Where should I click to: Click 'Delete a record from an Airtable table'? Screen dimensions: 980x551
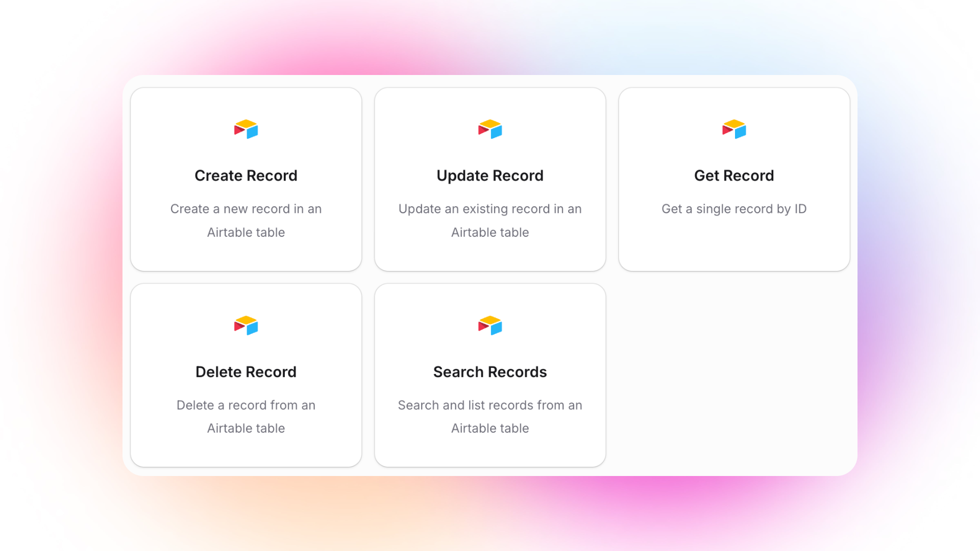click(246, 417)
